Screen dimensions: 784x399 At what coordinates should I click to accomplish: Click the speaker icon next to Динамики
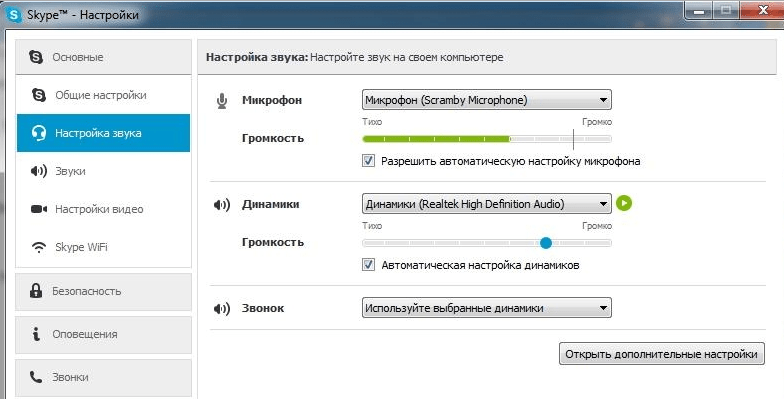222,204
